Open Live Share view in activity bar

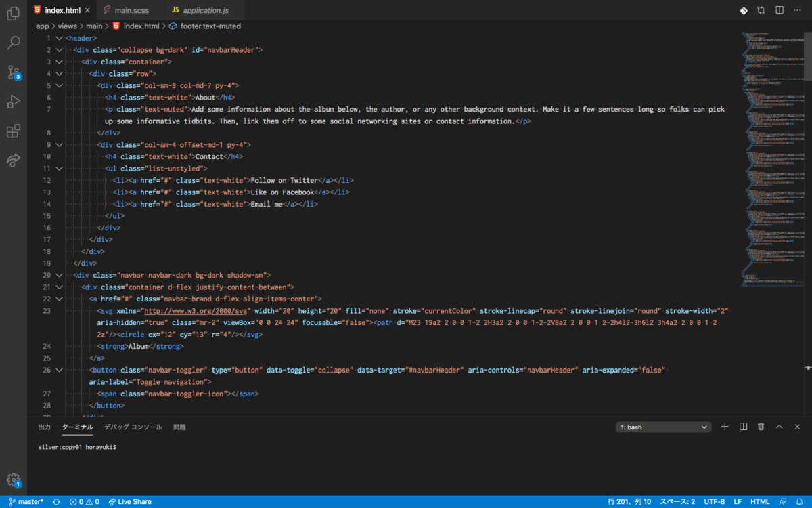coord(13,161)
